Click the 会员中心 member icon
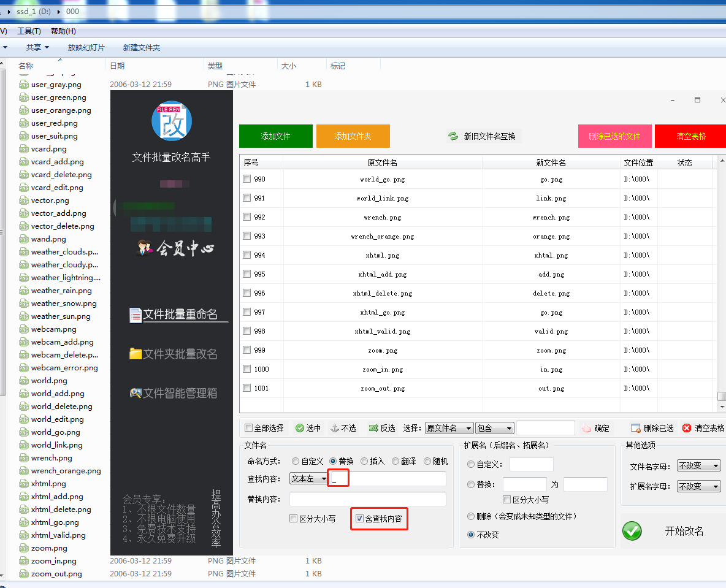This screenshot has width=726, height=588. click(145, 248)
